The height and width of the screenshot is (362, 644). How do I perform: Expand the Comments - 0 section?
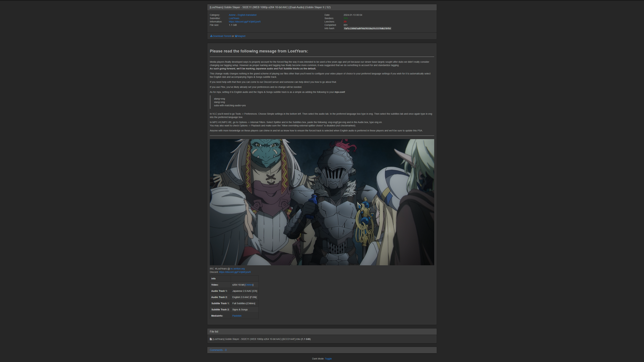[218, 350]
